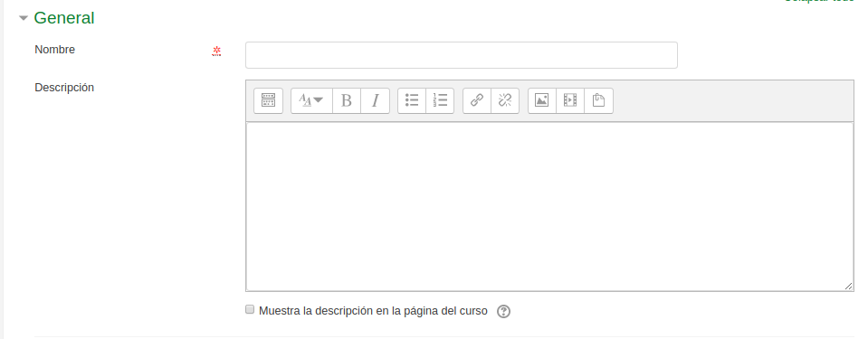The image size is (868, 339).
Task: Toggle the editor toolbar expand icon
Action: coord(269,100)
